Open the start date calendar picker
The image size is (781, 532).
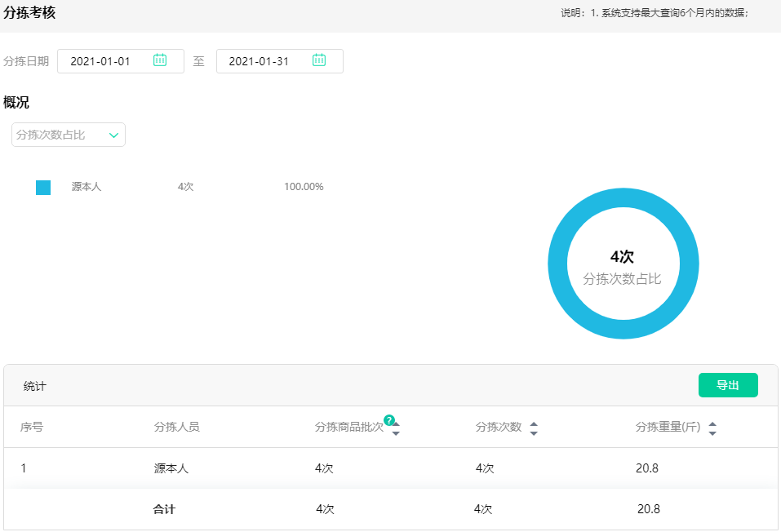160,60
